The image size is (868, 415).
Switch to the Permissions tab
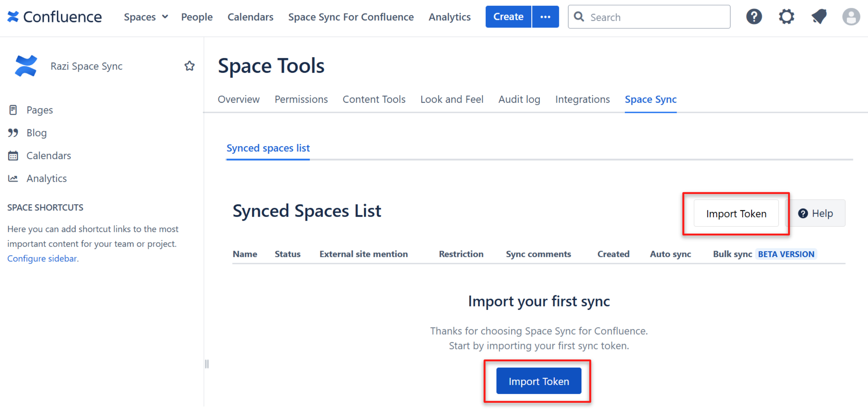tap(301, 99)
